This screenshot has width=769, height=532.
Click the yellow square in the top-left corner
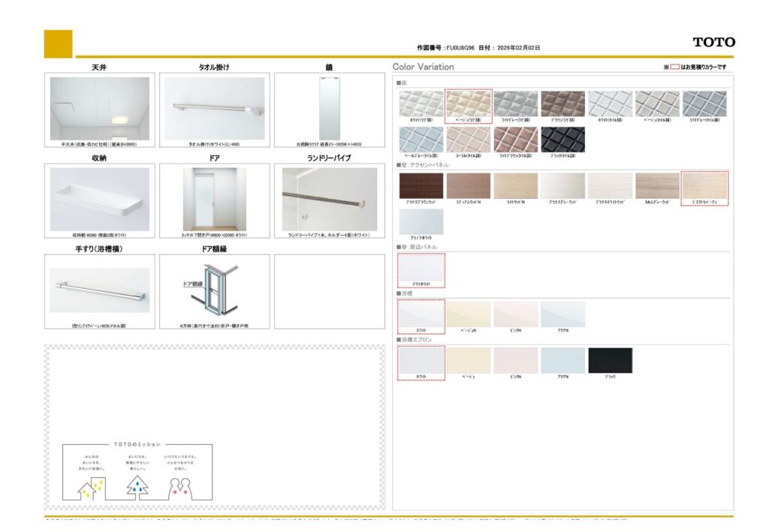59,44
